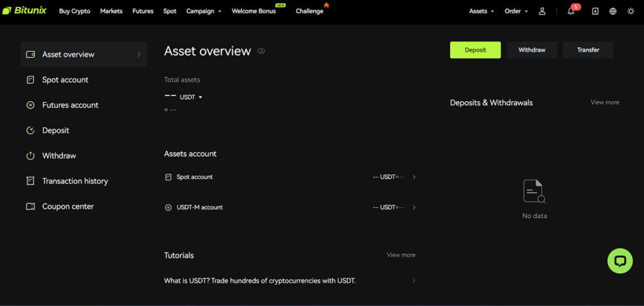Click the Tutorials heading
This screenshot has width=644, height=306.
tap(179, 255)
